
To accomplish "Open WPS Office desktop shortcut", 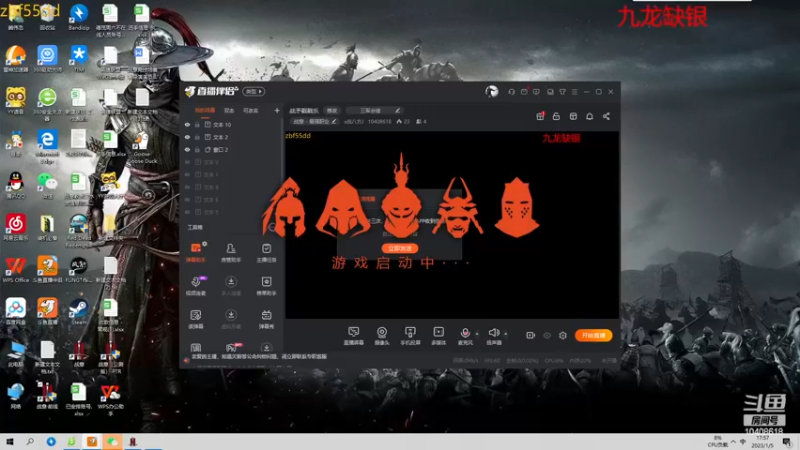I will point(16,270).
